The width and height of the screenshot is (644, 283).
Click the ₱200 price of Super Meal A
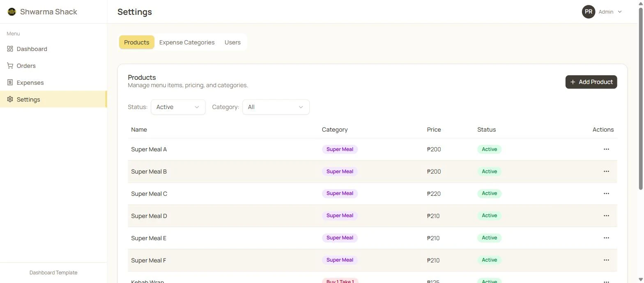coord(434,149)
